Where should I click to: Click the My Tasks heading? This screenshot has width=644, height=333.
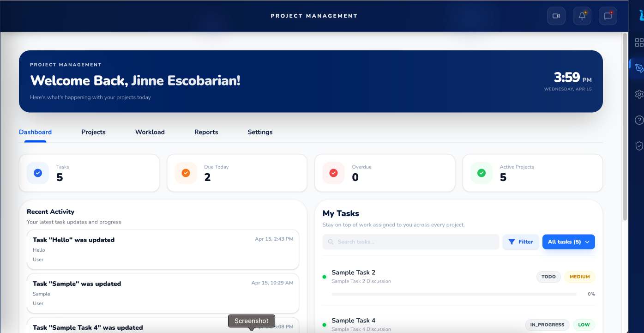(341, 213)
